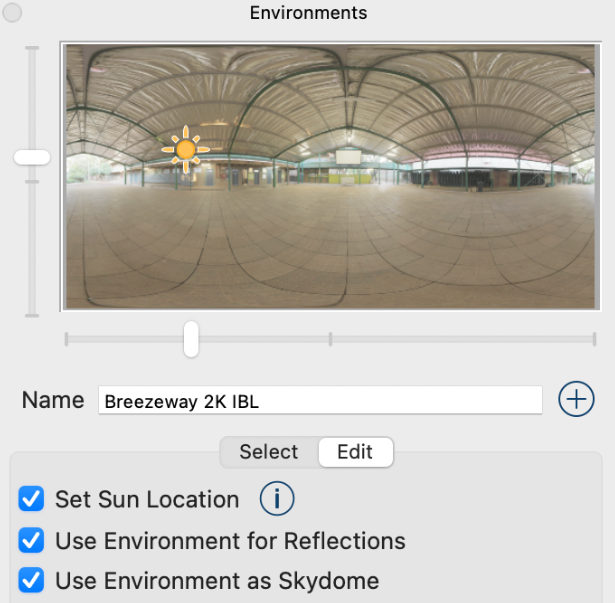Switch to the Edit tab
615x603 pixels.
[x=355, y=452]
